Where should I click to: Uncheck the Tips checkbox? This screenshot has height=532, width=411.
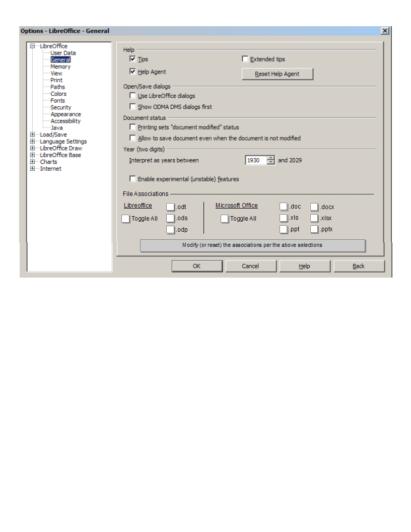pos(133,59)
